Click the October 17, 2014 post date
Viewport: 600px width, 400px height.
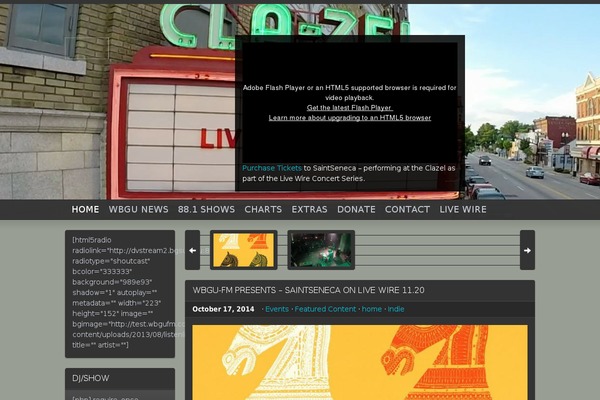coord(223,309)
